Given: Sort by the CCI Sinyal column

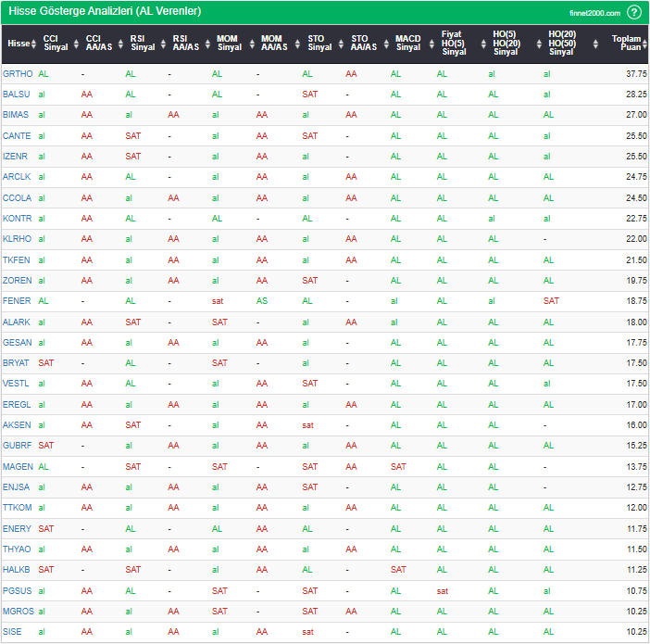Looking at the screenshot, I should pyautogui.click(x=56, y=44).
